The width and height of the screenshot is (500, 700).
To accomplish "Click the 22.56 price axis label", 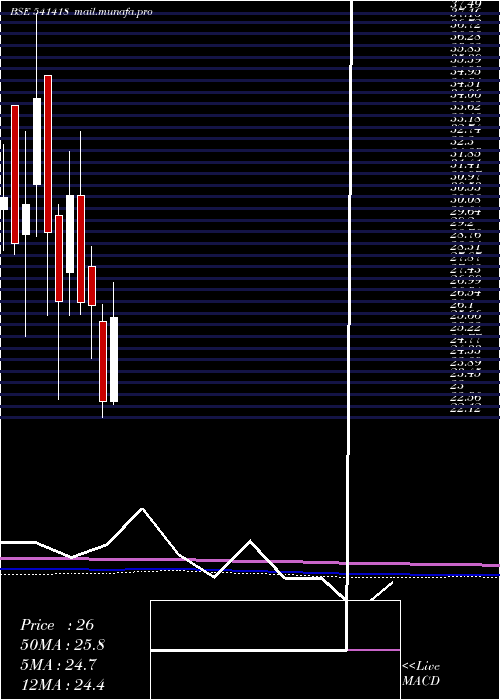I will [466, 398].
